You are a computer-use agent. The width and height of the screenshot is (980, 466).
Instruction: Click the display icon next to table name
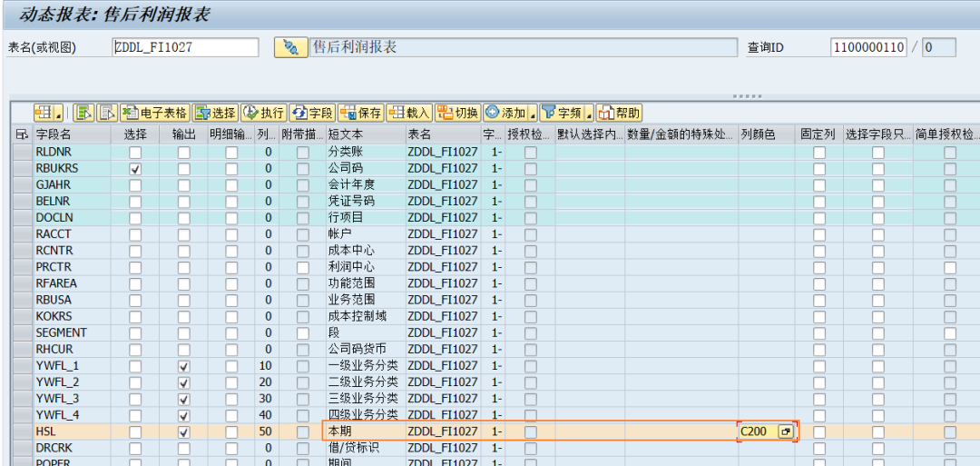[x=290, y=47]
